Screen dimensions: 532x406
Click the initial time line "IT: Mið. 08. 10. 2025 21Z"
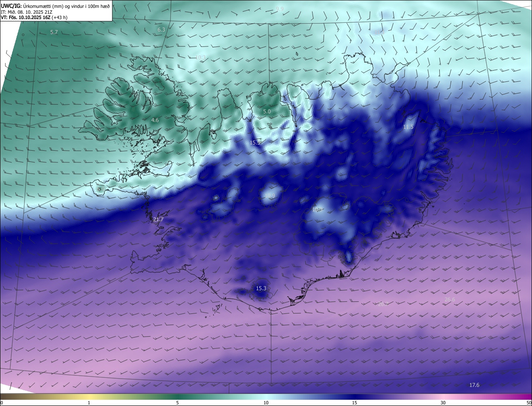[26, 12]
